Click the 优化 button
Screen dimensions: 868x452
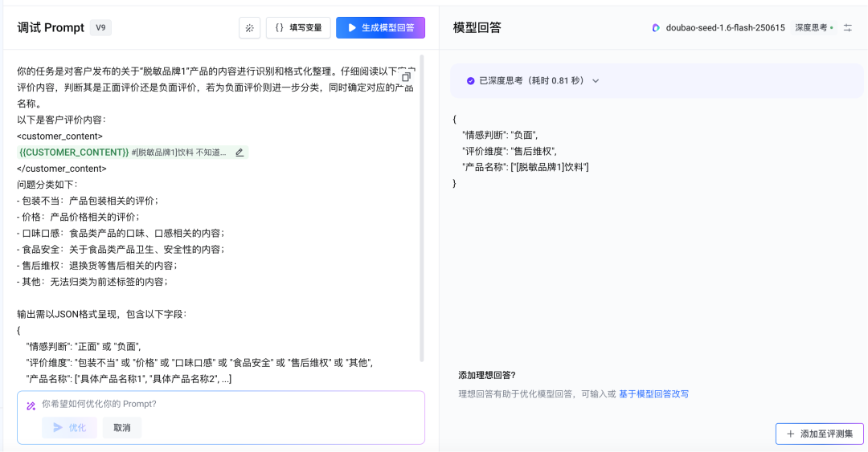[x=69, y=428]
